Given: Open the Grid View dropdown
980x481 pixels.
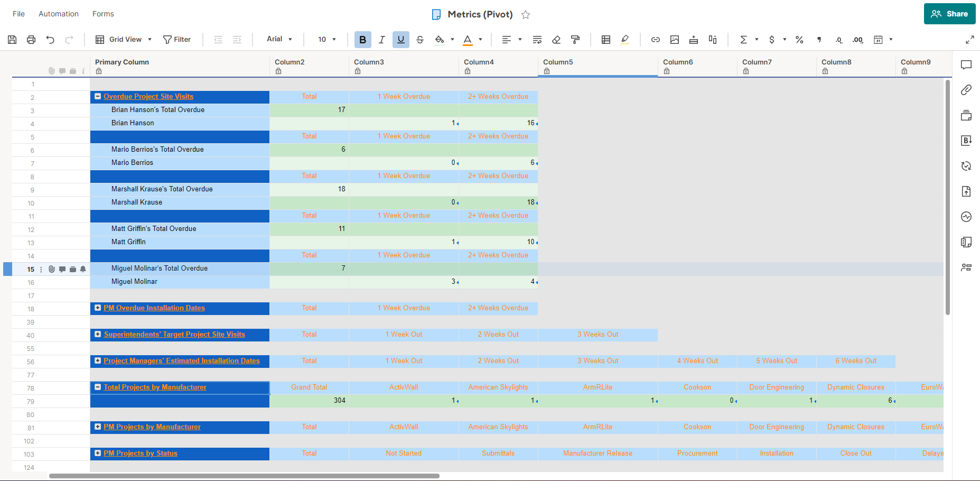Looking at the screenshot, I should click(124, 40).
